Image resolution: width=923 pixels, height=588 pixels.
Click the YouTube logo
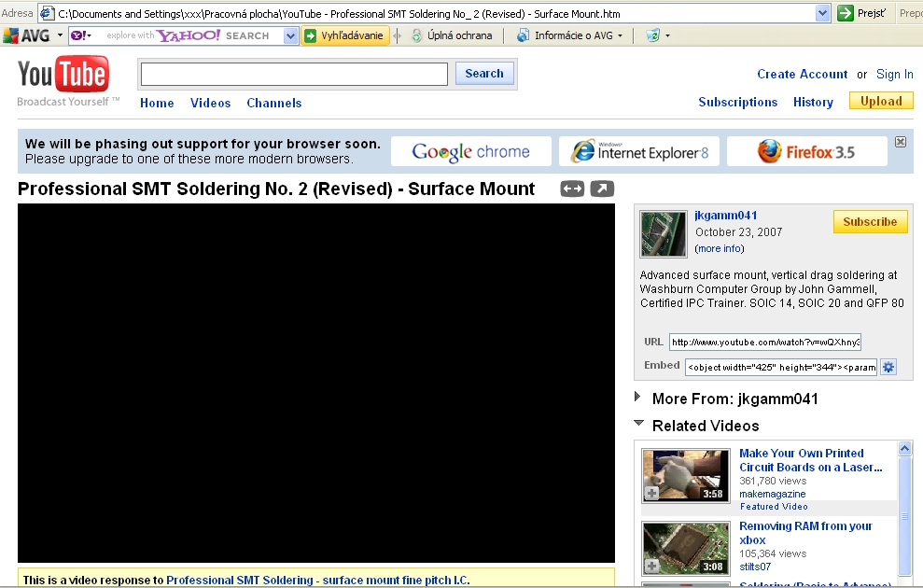click(63, 74)
